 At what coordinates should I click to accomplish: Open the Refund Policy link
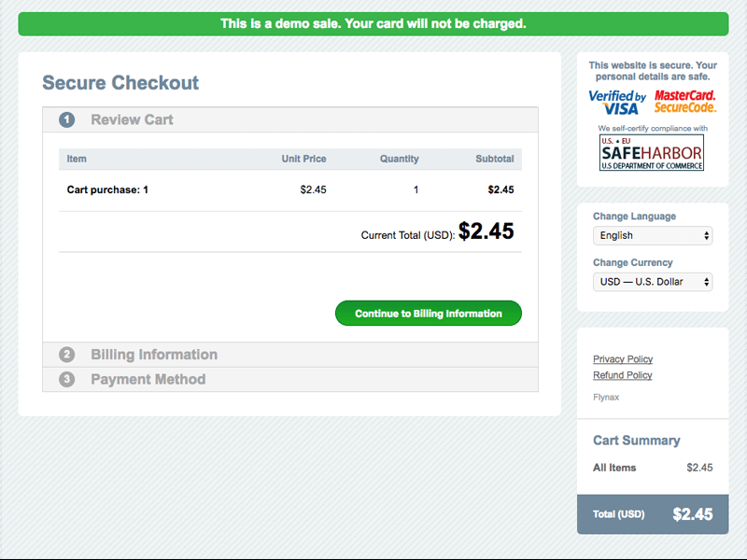[x=622, y=375]
